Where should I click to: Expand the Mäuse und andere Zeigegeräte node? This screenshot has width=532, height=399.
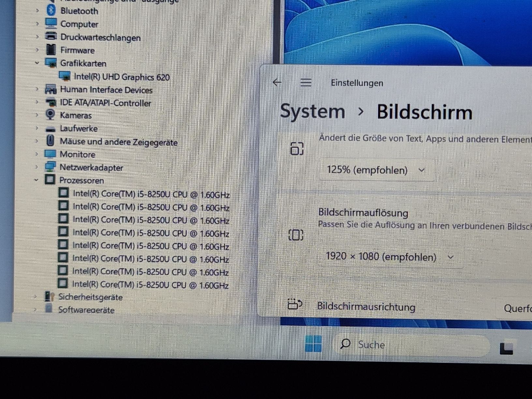[37, 141]
